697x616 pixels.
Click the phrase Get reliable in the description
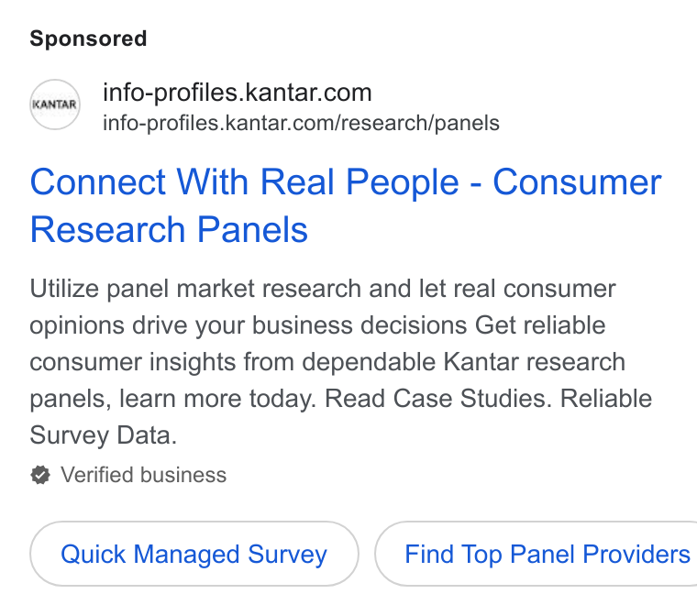click(x=540, y=325)
